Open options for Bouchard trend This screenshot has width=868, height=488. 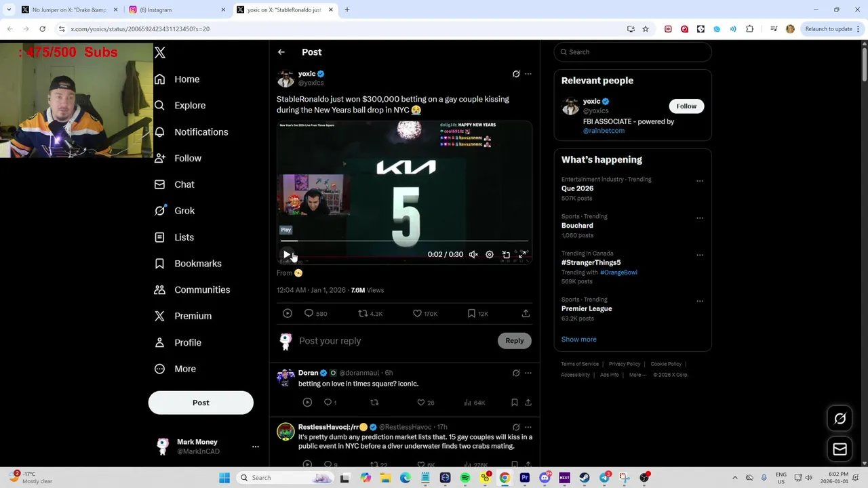(x=700, y=218)
